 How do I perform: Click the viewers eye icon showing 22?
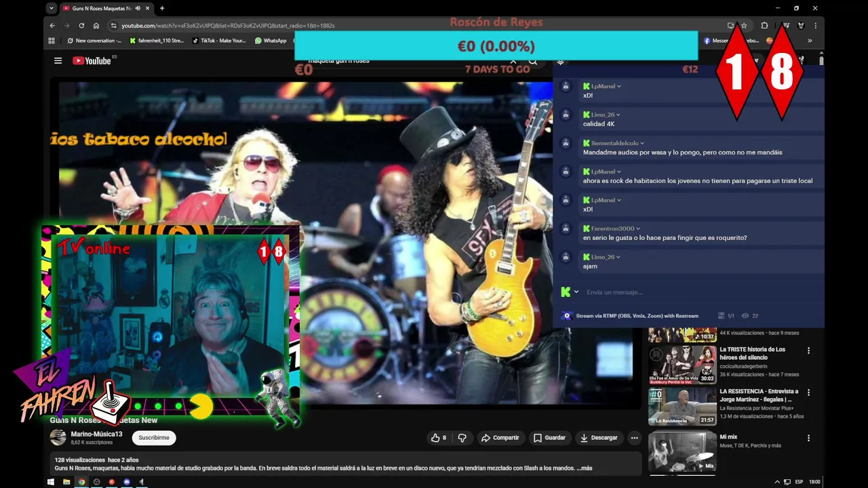coord(746,316)
